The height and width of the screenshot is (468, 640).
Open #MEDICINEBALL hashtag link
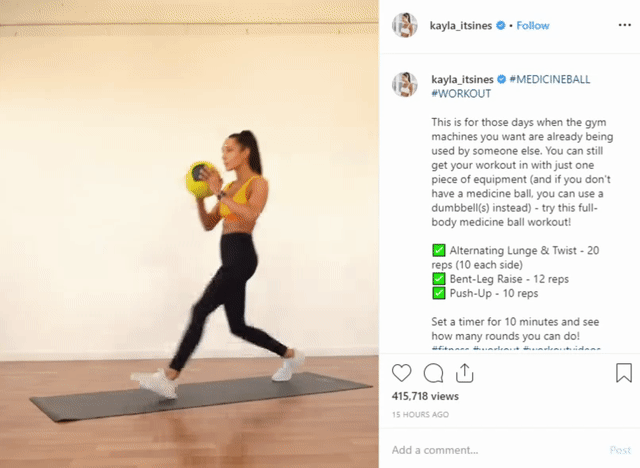click(550, 79)
